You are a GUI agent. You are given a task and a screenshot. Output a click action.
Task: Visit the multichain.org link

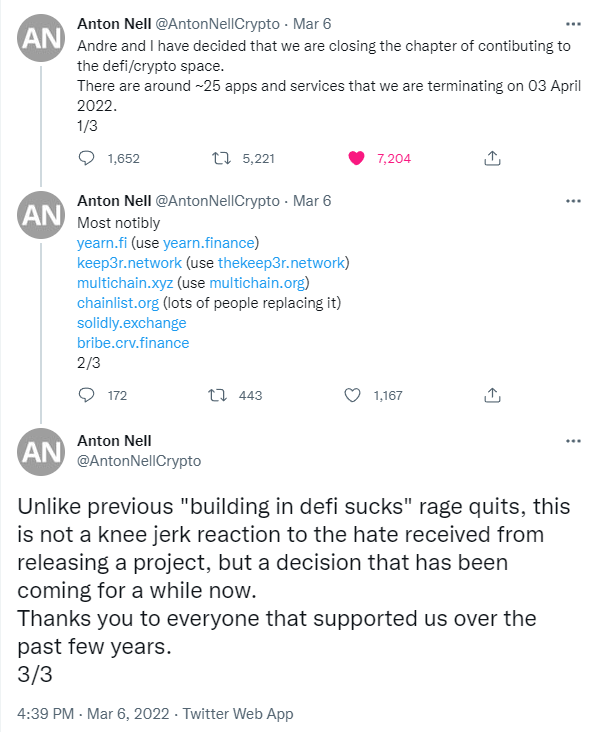(x=257, y=283)
